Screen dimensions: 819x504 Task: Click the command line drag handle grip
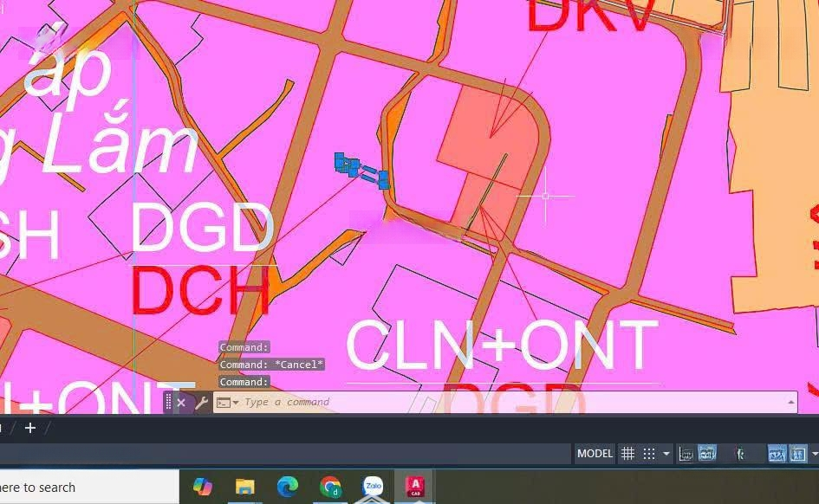168,403
